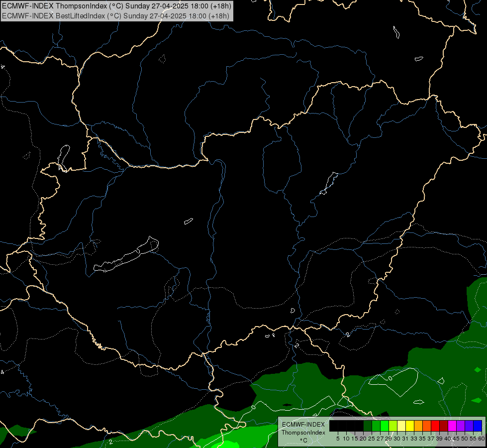Click the magenta 40-45 legend swatch

coord(452,426)
